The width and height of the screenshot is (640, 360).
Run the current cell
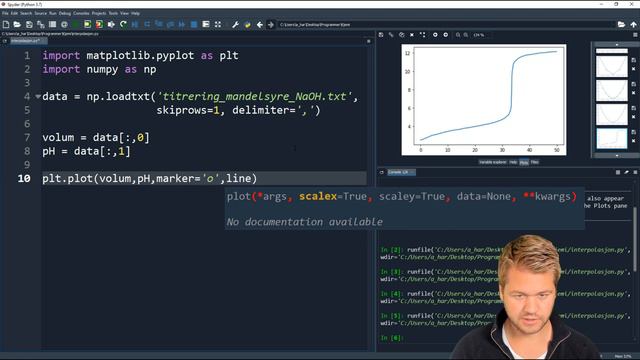click(x=87, y=25)
